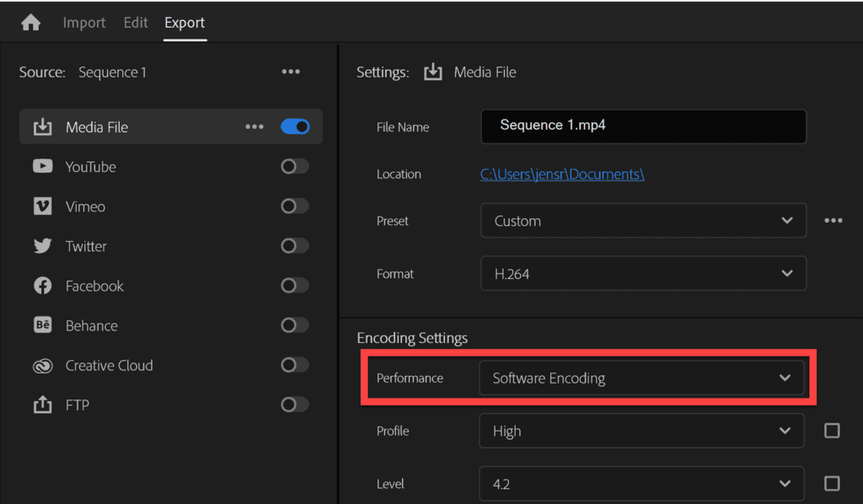863x504 pixels.
Task: Switch to the Edit tab
Action: (135, 23)
